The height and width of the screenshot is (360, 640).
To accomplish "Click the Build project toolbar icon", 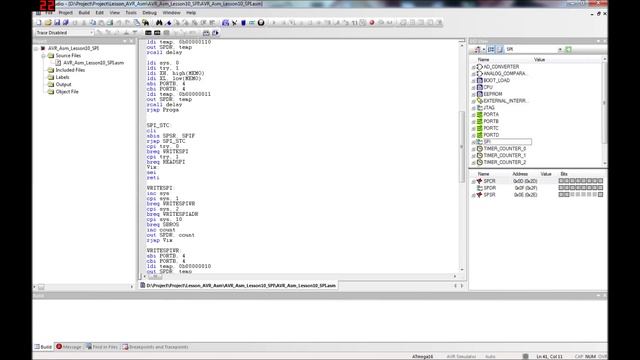I will click(x=225, y=23).
